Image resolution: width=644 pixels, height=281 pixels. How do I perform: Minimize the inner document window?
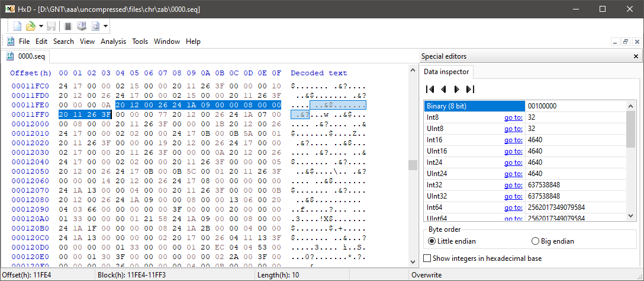click(615, 41)
